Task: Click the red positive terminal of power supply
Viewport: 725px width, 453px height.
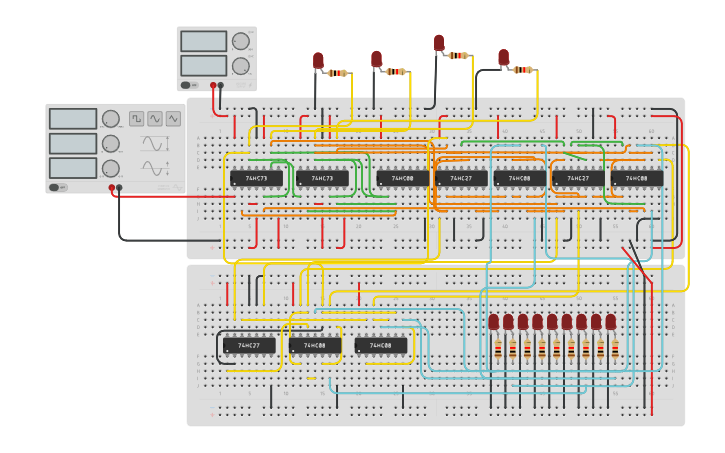Action: [x=213, y=85]
